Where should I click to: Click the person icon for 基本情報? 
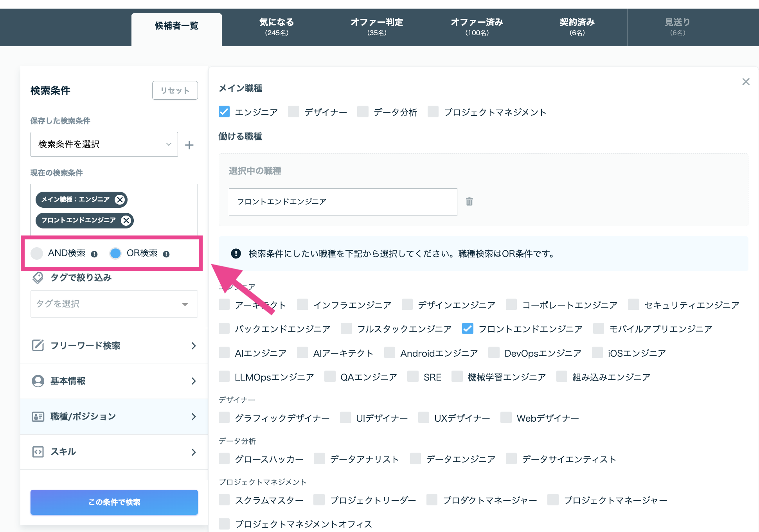pyautogui.click(x=38, y=381)
